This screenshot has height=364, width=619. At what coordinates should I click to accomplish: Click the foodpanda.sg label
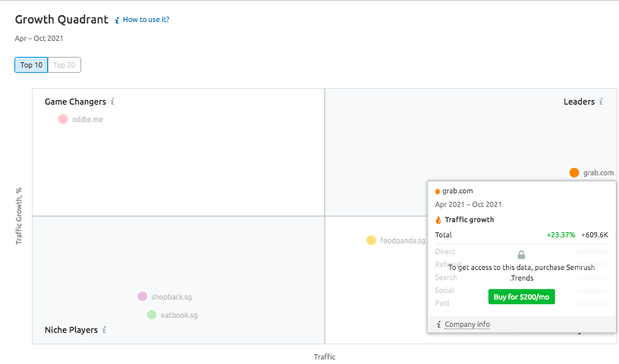403,240
